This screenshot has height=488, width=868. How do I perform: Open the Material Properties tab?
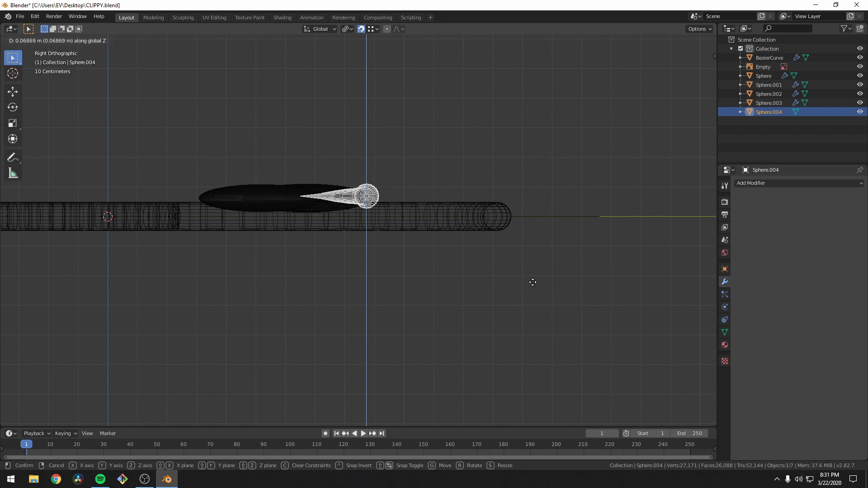pyautogui.click(x=724, y=345)
